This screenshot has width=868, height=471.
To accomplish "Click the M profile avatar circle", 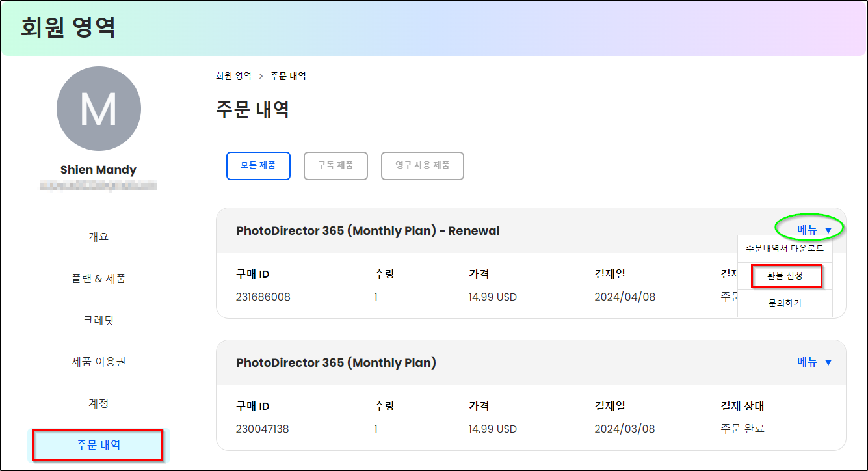I will pos(99,109).
